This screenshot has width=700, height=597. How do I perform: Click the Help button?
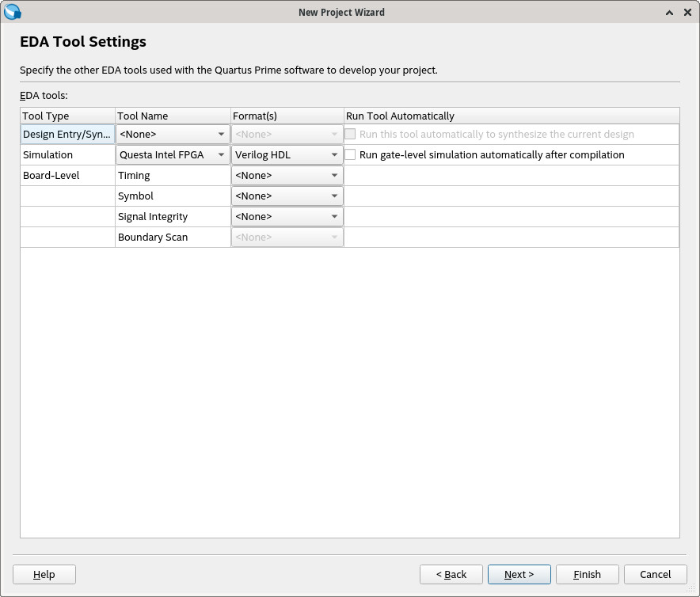pos(44,574)
